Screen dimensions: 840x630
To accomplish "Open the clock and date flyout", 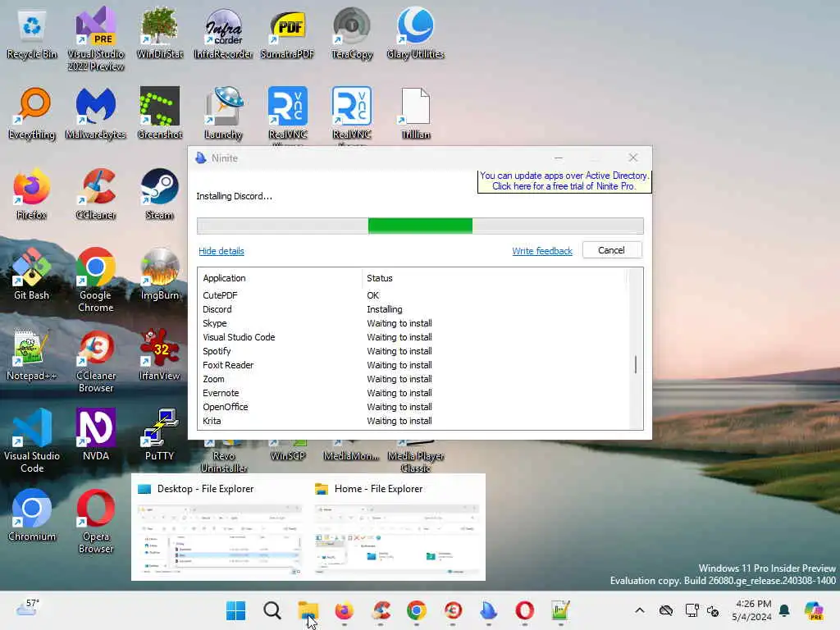I will (x=753, y=610).
